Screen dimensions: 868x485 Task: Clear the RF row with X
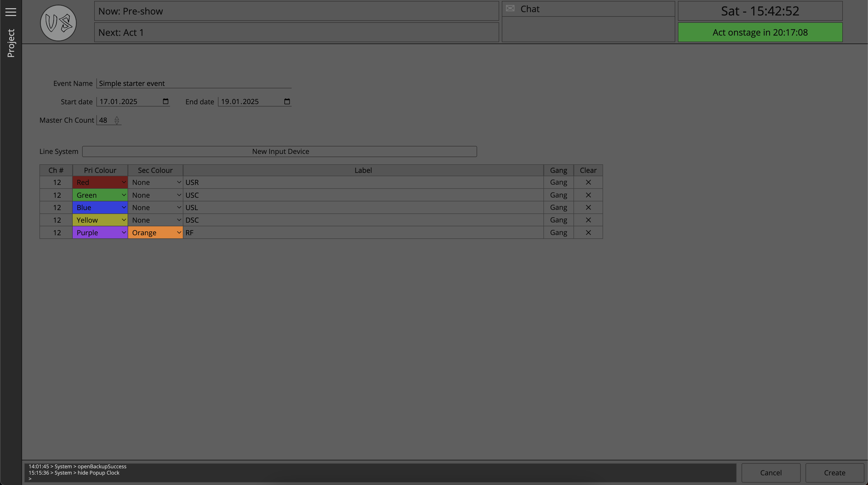588,233
